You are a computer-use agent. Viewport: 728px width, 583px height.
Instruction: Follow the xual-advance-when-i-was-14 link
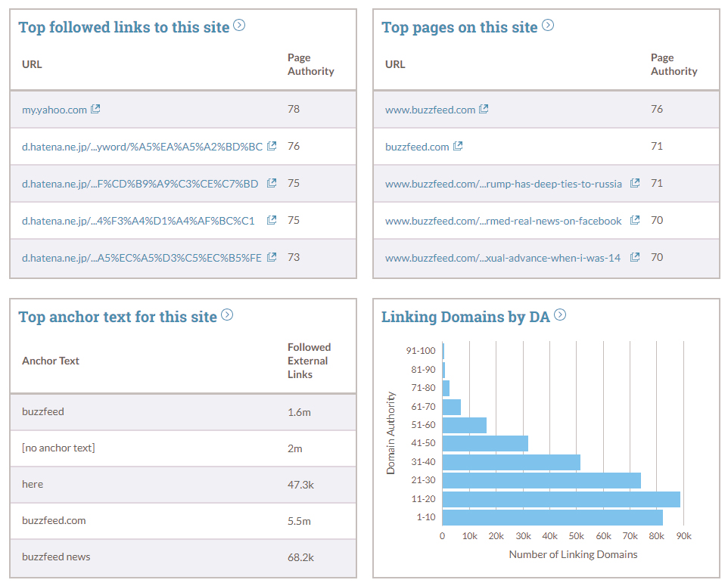(502, 258)
